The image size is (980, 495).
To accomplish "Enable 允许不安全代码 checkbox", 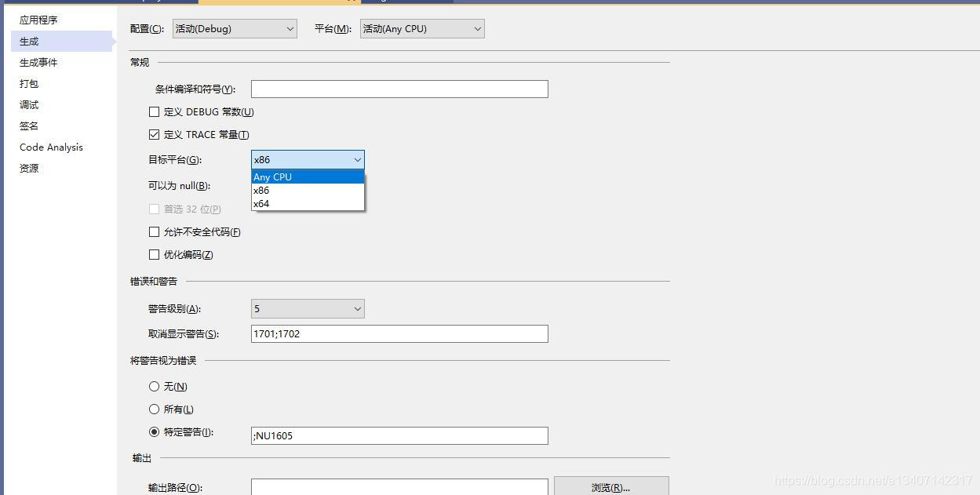I will [x=154, y=231].
